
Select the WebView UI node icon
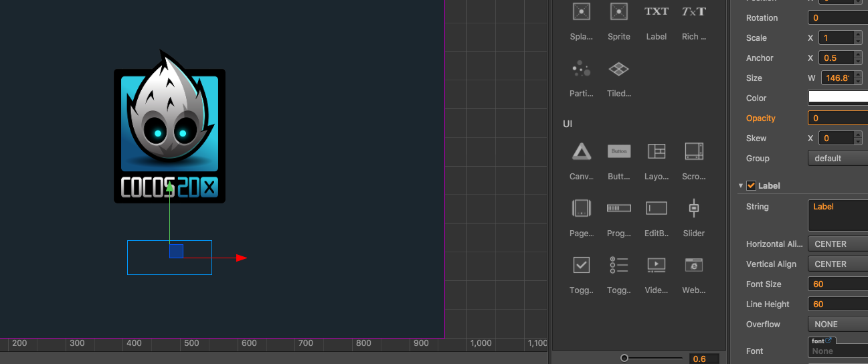click(694, 265)
